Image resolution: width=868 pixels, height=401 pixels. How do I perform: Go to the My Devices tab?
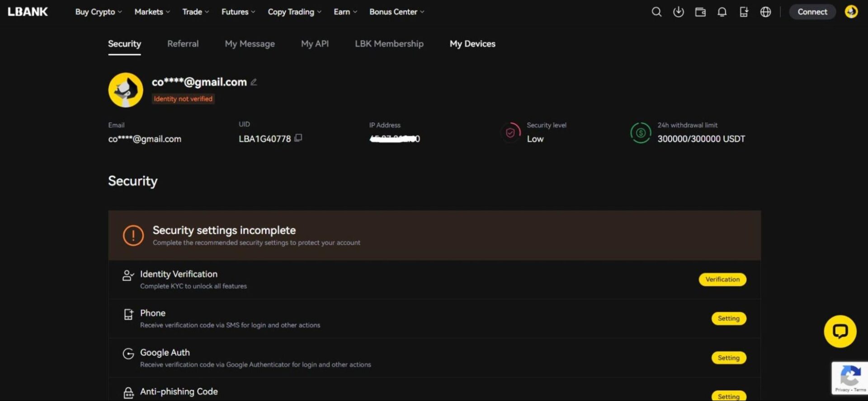pyautogui.click(x=472, y=44)
